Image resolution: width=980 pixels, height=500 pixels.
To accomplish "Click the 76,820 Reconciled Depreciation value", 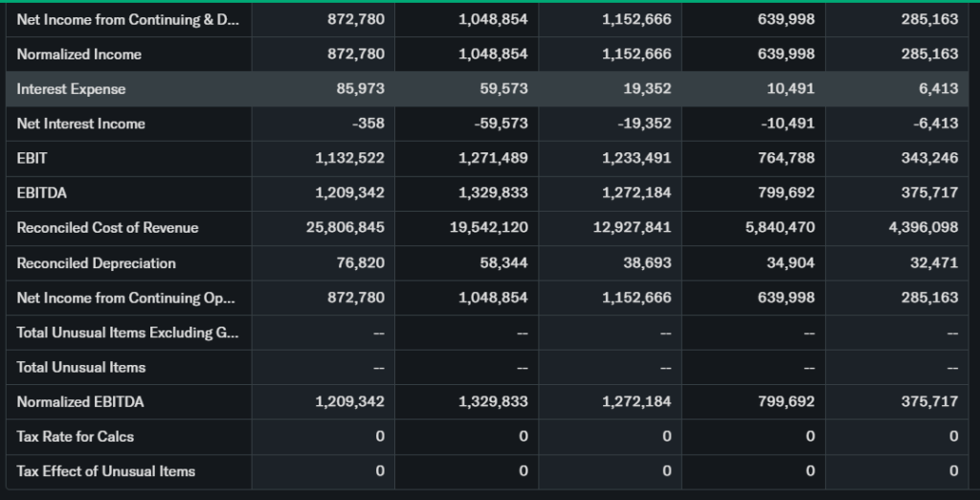I will [363, 262].
